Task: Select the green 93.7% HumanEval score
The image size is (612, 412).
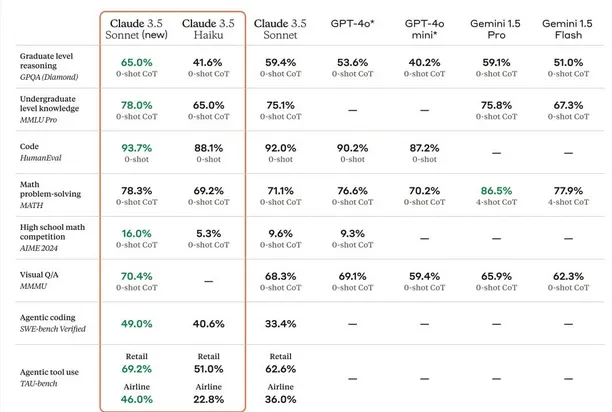Action: 136,146
